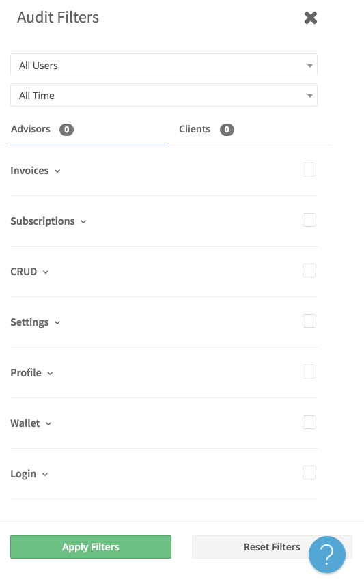Expand the Subscriptions section chevron
This screenshot has height=588, width=364.
pyautogui.click(x=83, y=222)
